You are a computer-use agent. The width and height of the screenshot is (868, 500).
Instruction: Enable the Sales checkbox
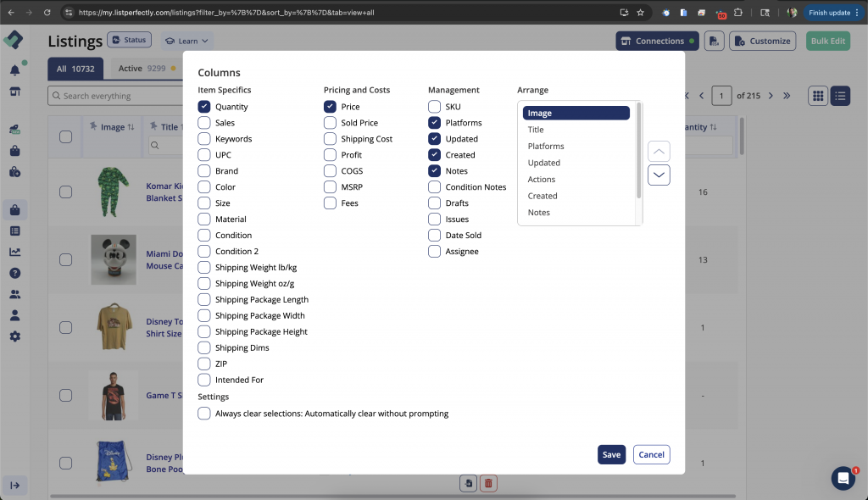pyautogui.click(x=203, y=122)
